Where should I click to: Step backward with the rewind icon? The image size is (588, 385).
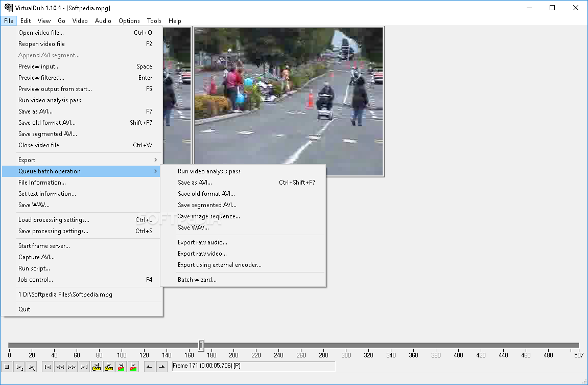click(60, 367)
